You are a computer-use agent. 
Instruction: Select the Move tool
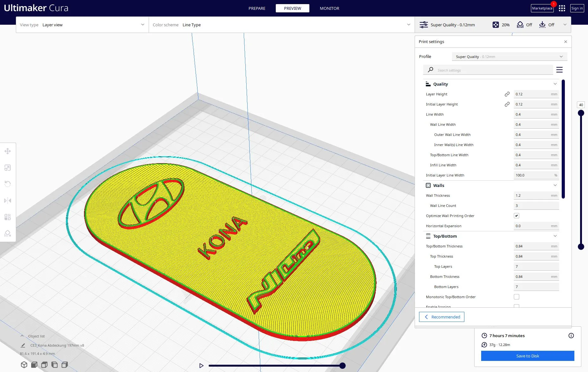8,151
